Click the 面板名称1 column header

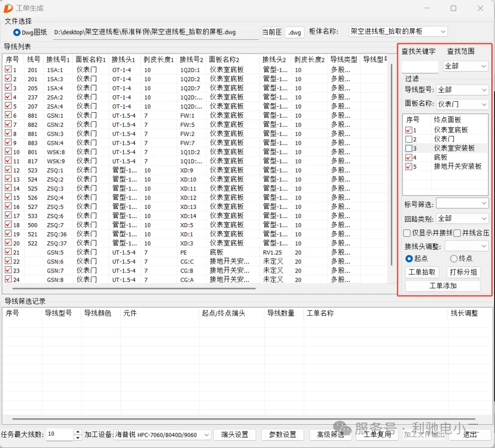pyautogui.click(x=91, y=59)
